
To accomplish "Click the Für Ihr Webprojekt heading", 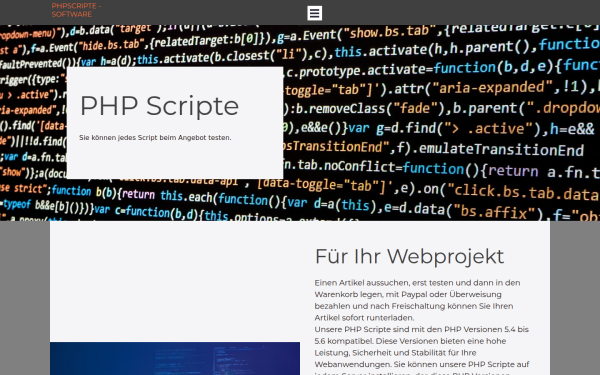I will click(409, 256).
